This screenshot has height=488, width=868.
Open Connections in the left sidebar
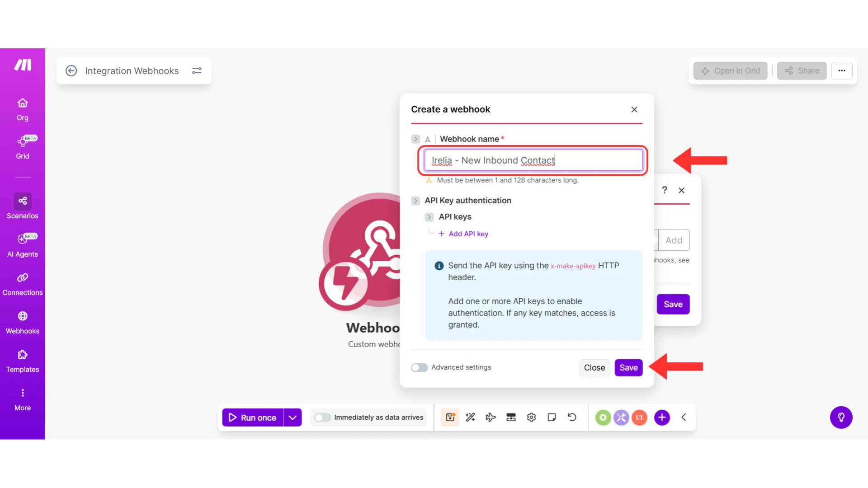[22, 283]
